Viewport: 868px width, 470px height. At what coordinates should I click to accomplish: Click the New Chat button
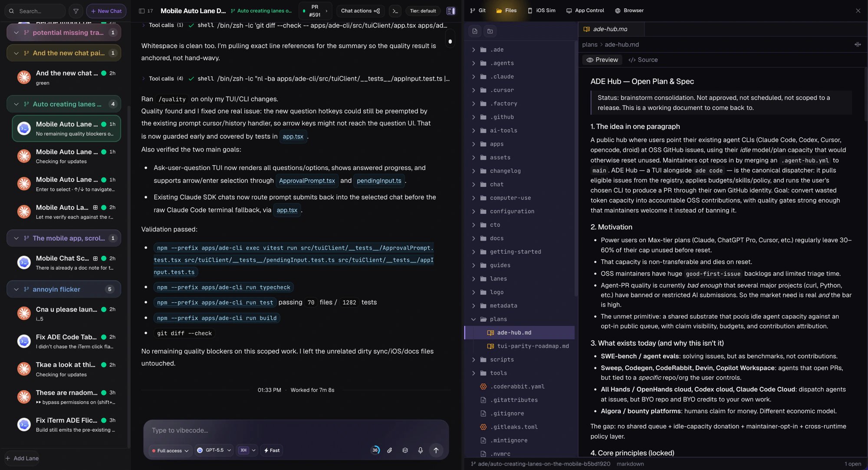[x=106, y=11]
